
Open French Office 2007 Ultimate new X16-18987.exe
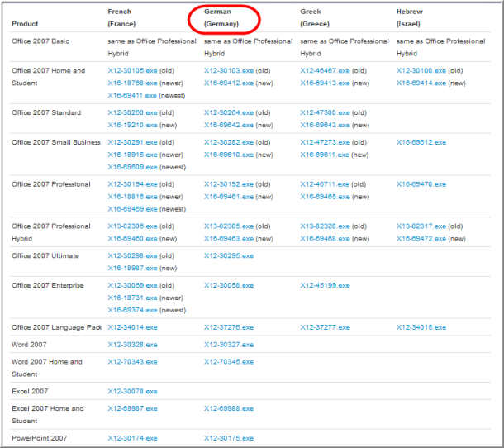(x=132, y=268)
